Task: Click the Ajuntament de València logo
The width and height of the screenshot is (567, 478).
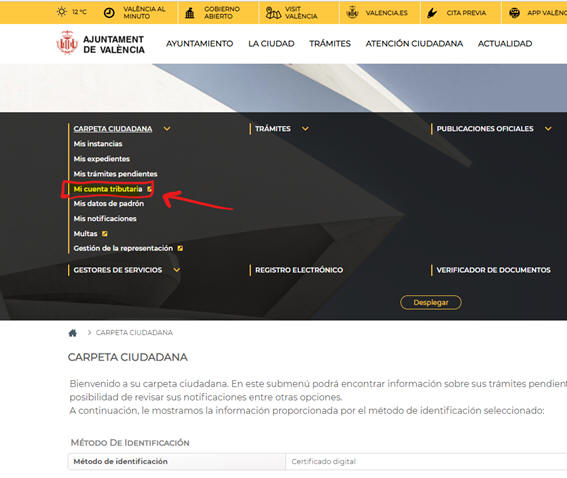Action: click(x=101, y=43)
